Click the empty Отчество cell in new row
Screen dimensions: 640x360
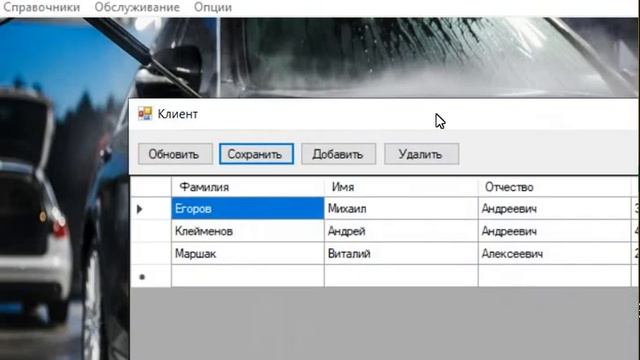click(x=555, y=276)
